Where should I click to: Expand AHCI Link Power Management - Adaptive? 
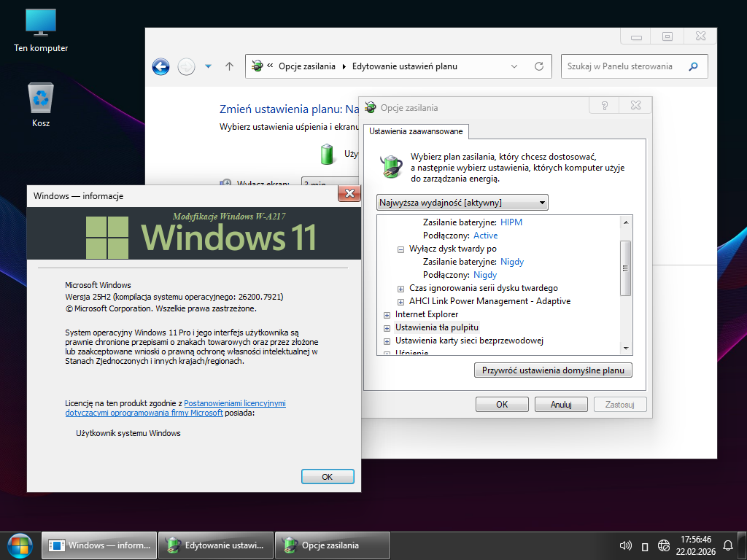click(400, 302)
